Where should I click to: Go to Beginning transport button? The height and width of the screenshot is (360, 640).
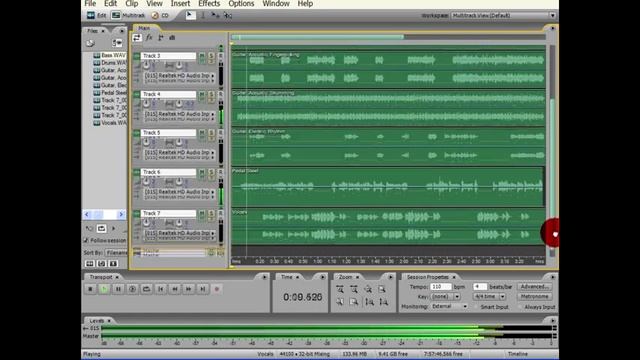[x=160, y=289]
